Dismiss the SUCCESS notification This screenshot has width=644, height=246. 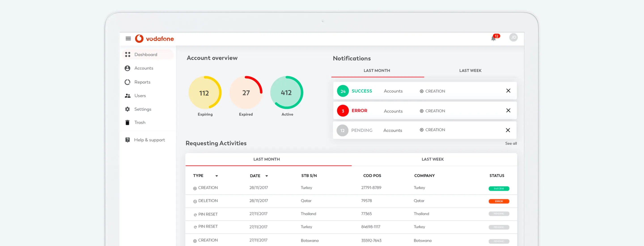pos(508,91)
